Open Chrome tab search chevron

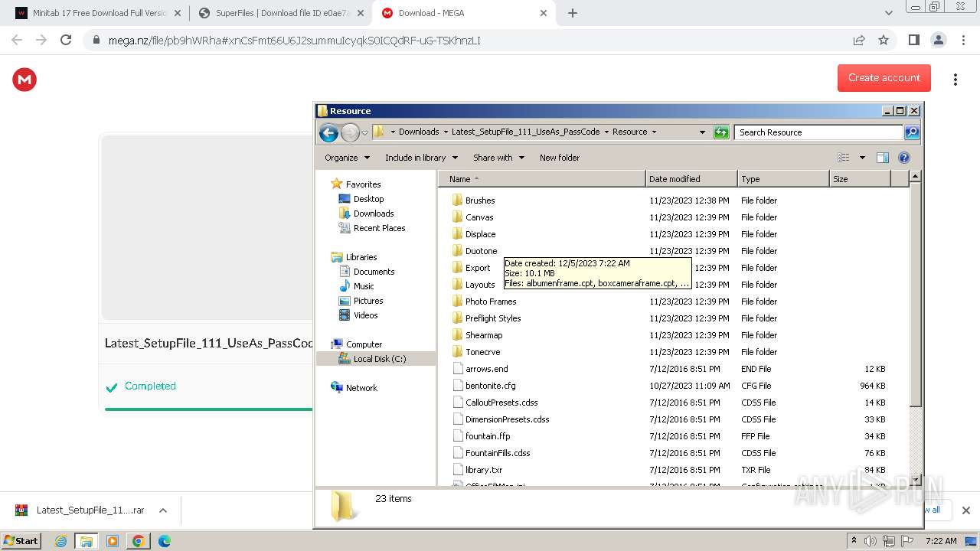888,13
